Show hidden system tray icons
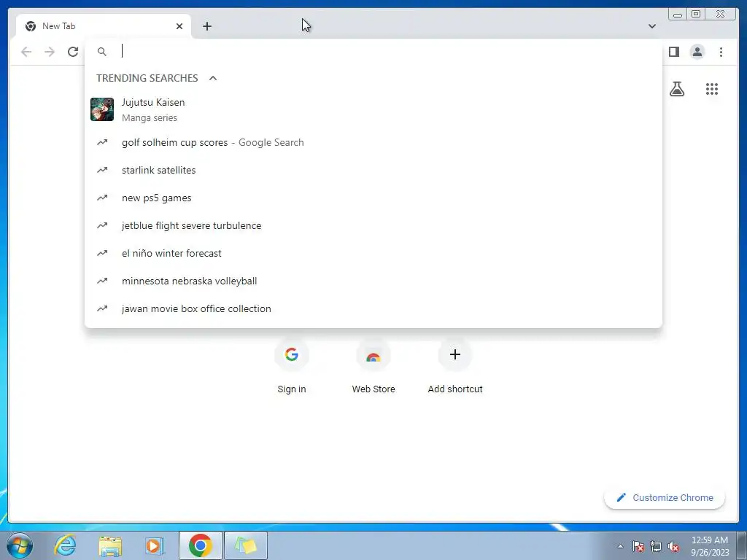747x560 pixels. coord(620,546)
